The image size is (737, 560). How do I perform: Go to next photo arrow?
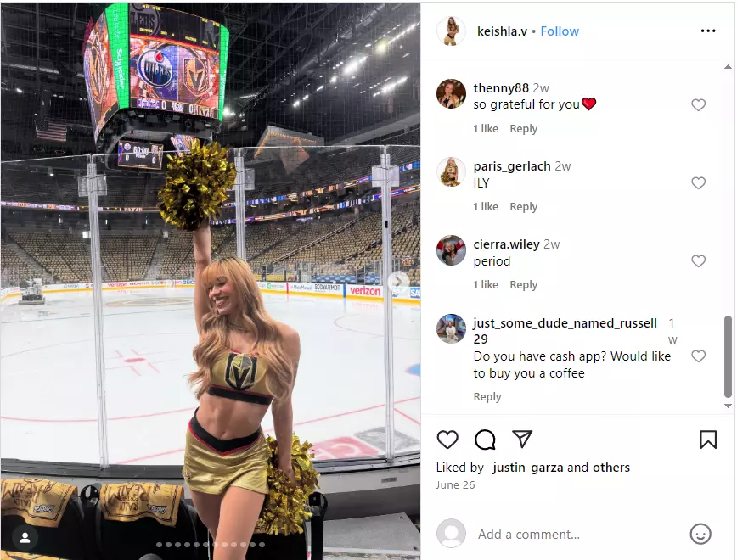click(x=397, y=282)
